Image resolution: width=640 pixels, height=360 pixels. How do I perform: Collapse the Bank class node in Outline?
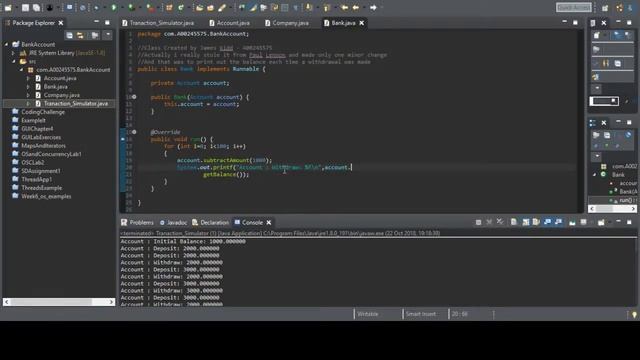595,175
